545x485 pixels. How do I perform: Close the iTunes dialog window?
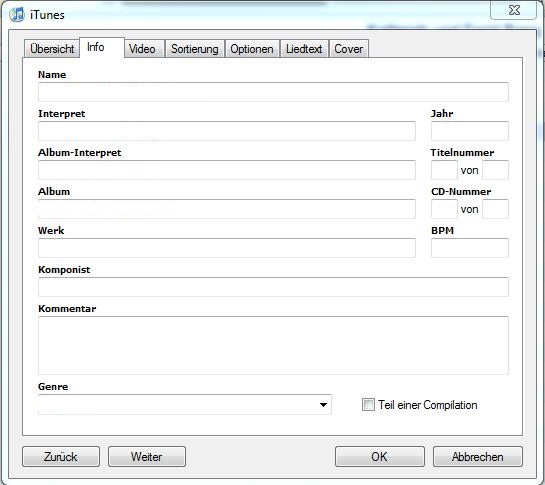coord(514,10)
